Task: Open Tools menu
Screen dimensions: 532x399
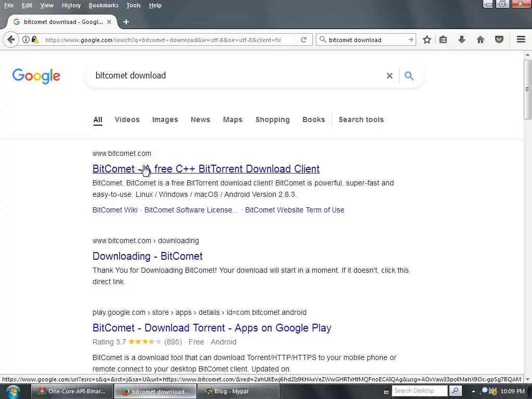Action: tap(134, 5)
